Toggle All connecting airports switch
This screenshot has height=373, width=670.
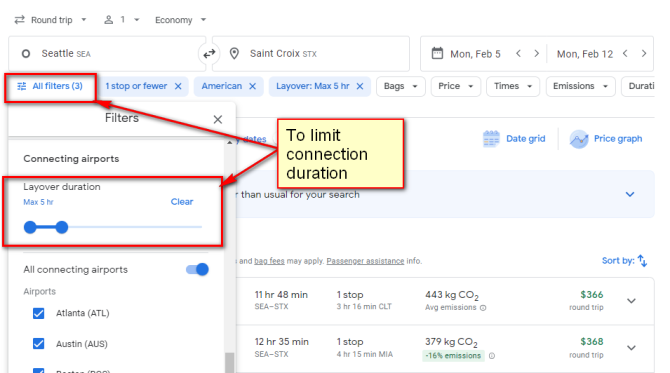pyautogui.click(x=197, y=270)
